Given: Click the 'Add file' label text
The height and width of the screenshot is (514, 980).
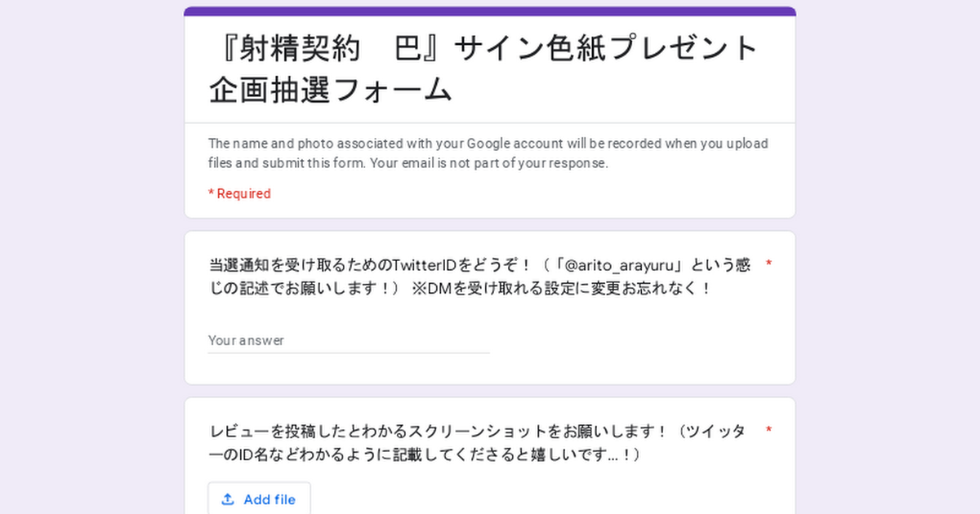Looking at the screenshot, I should 269,499.
